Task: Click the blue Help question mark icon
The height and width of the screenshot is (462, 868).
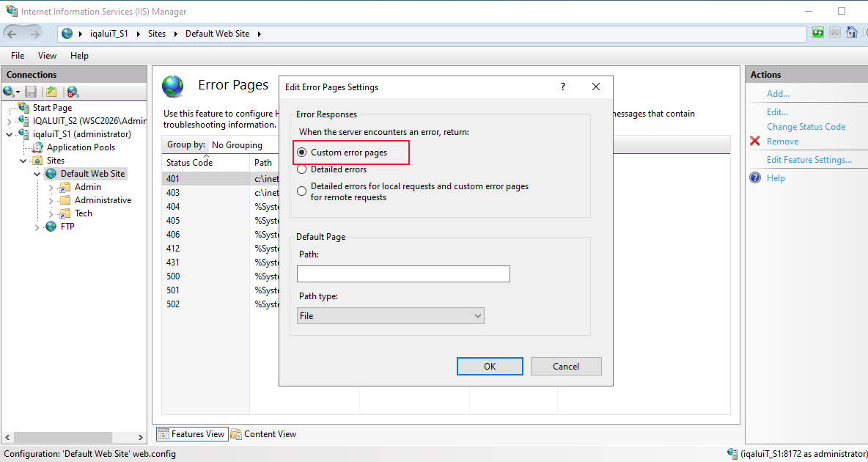Action: click(755, 177)
